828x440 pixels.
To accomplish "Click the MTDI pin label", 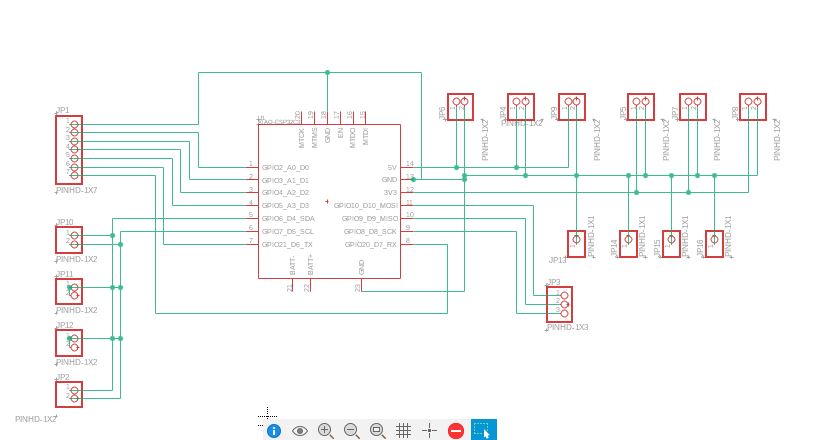I will (x=366, y=136).
